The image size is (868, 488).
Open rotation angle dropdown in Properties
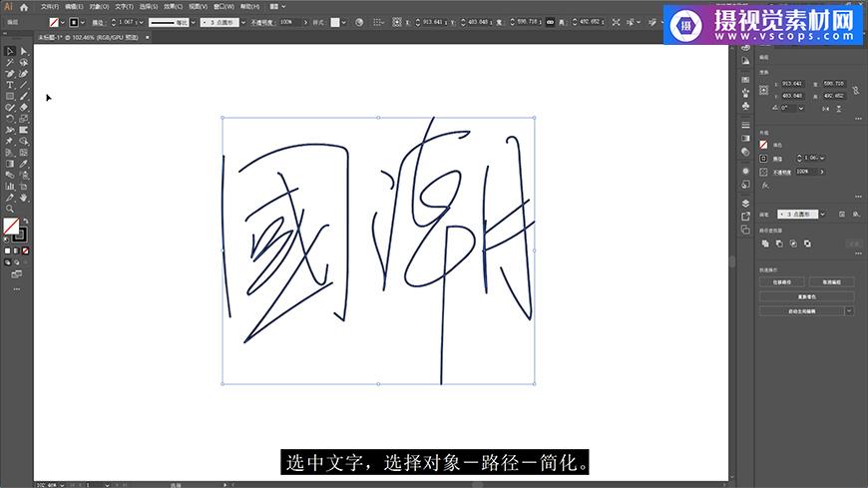(x=801, y=108)
